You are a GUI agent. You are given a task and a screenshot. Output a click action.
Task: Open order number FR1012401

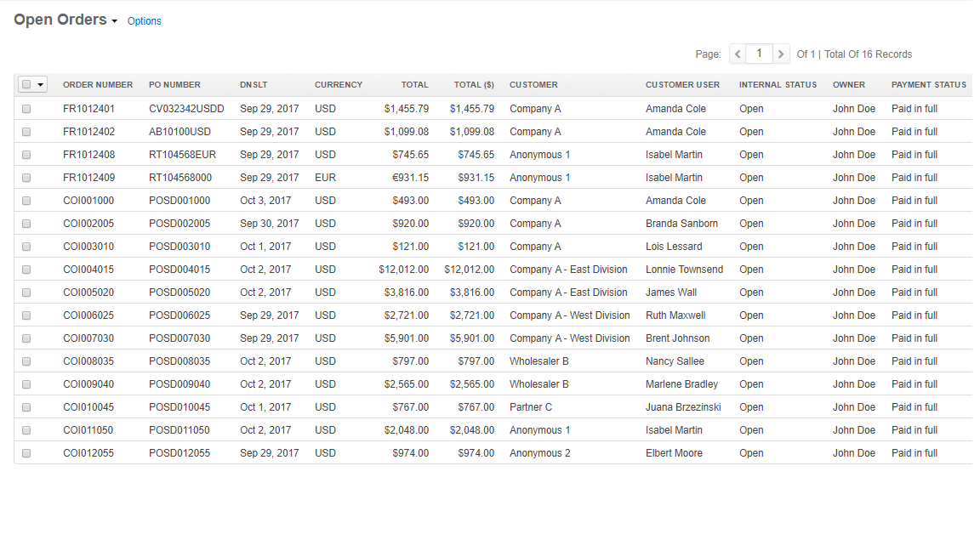pos(88,109)
